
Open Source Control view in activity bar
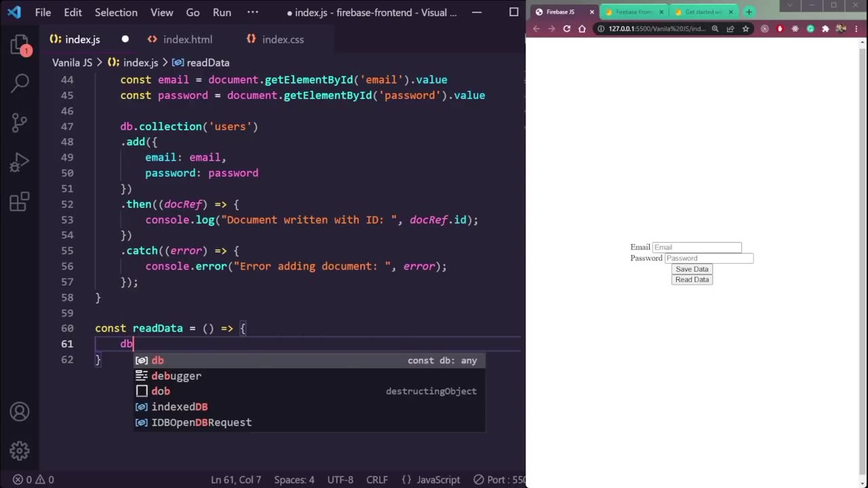point(20,123)
